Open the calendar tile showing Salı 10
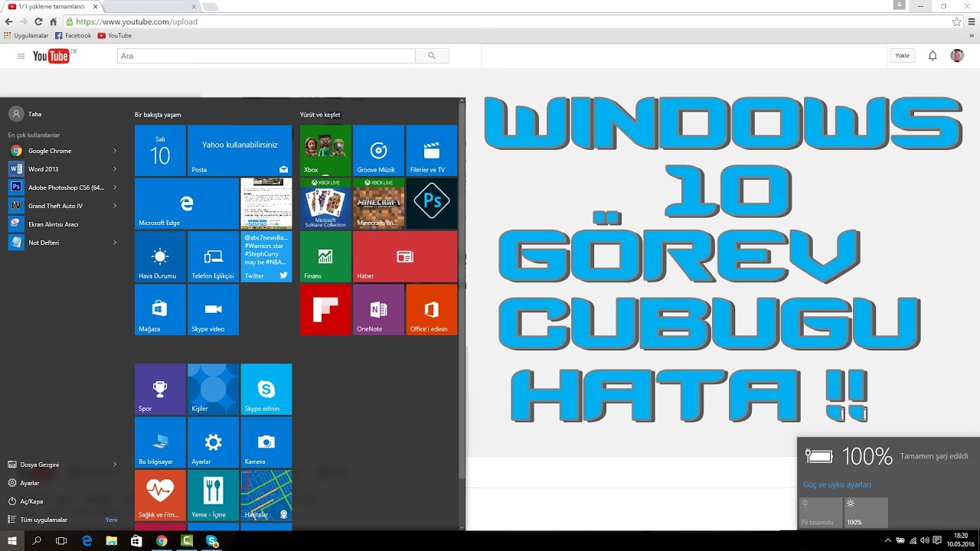The image size is (980, 551). pyautogui.click(x=160, y=151)
